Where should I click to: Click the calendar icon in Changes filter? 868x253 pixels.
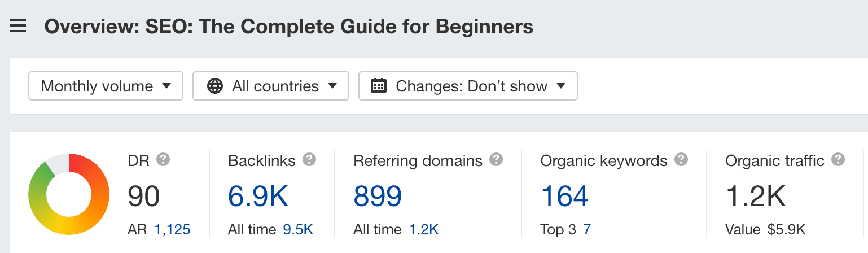378,86
